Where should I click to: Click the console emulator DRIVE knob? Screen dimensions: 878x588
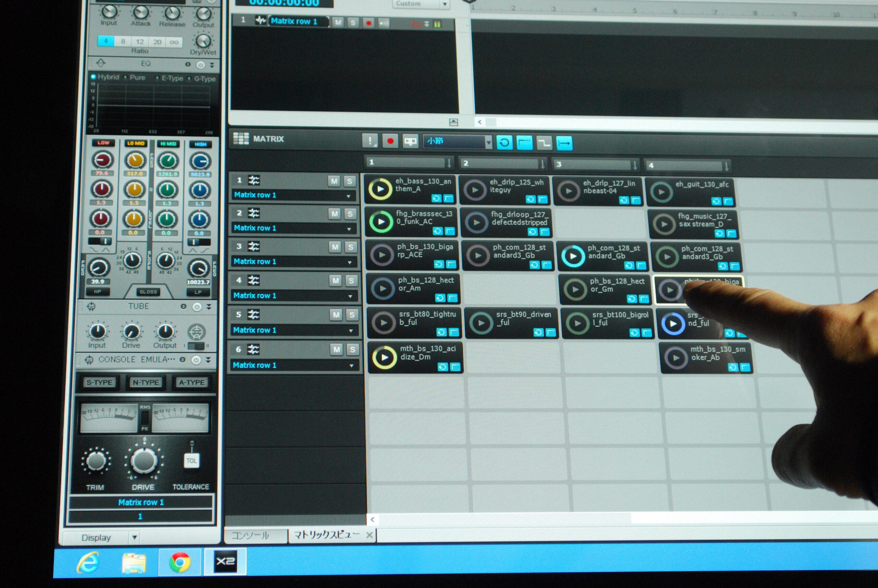click(x=143, y=461)
